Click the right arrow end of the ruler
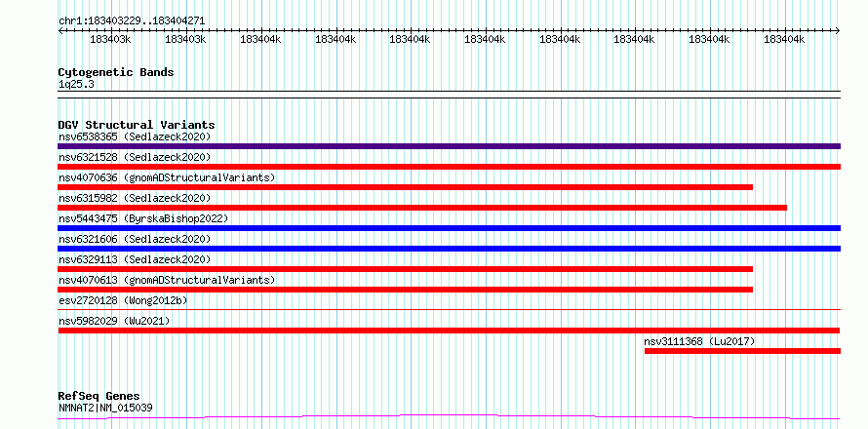The height and width of the screenshot is (429, 868). [x=838, y=31]
